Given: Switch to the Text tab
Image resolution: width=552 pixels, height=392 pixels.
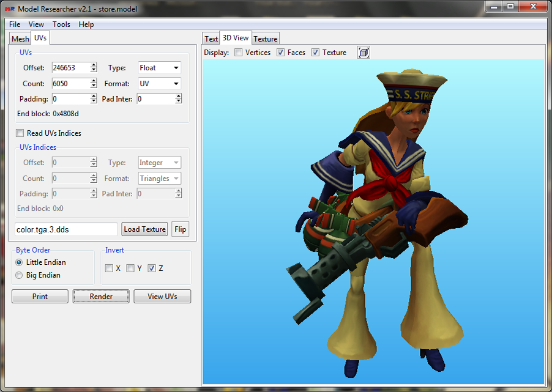Looking at the screenshot, I should (211, 39).
